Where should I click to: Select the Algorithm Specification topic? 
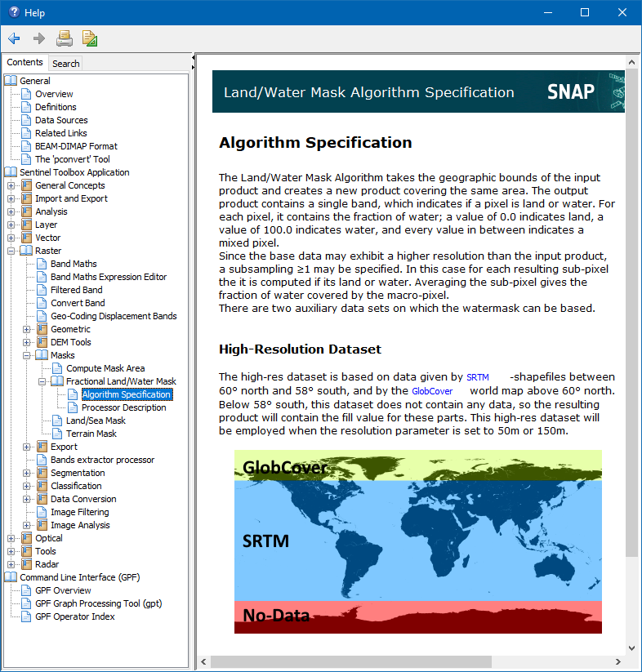click(x=127, y=394)
